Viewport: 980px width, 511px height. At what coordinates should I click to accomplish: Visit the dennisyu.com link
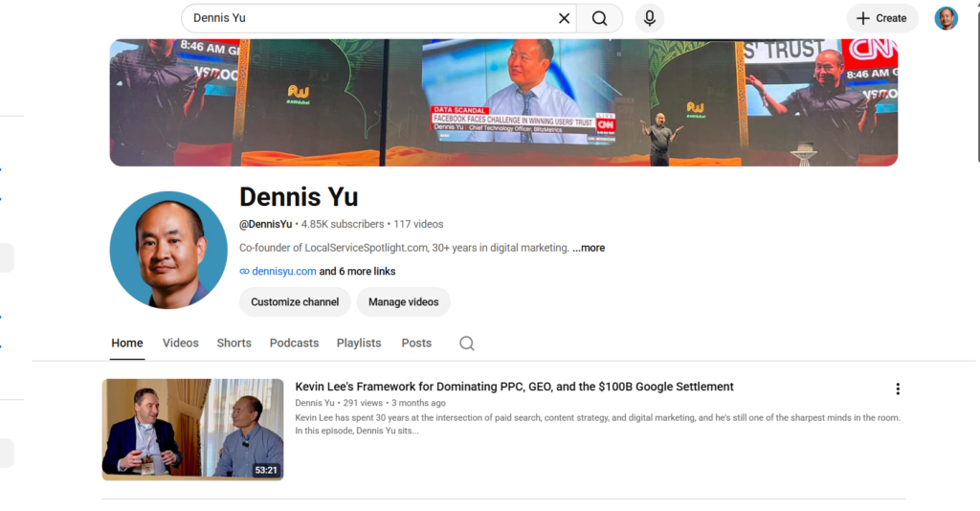click(x=283, y=272)
